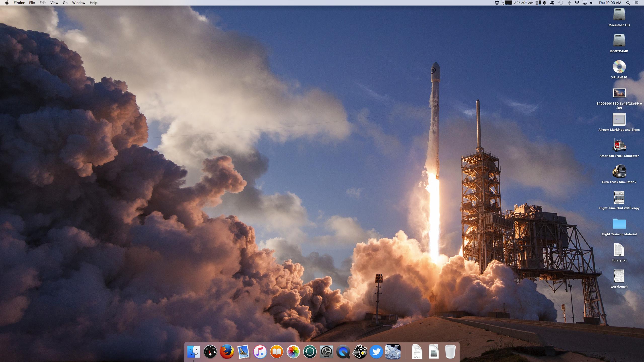Click the round three-dot menu bar icon
The image size is (644, 362).
545,3
